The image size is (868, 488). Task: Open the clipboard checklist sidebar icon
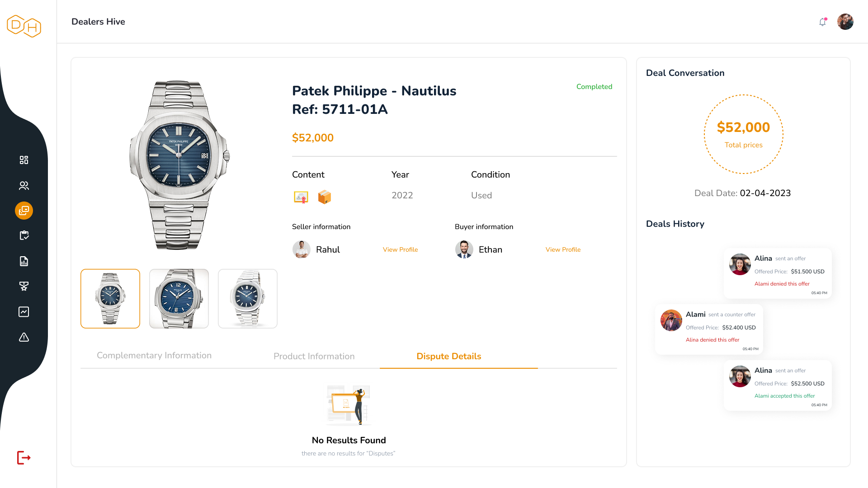point(24,235)
